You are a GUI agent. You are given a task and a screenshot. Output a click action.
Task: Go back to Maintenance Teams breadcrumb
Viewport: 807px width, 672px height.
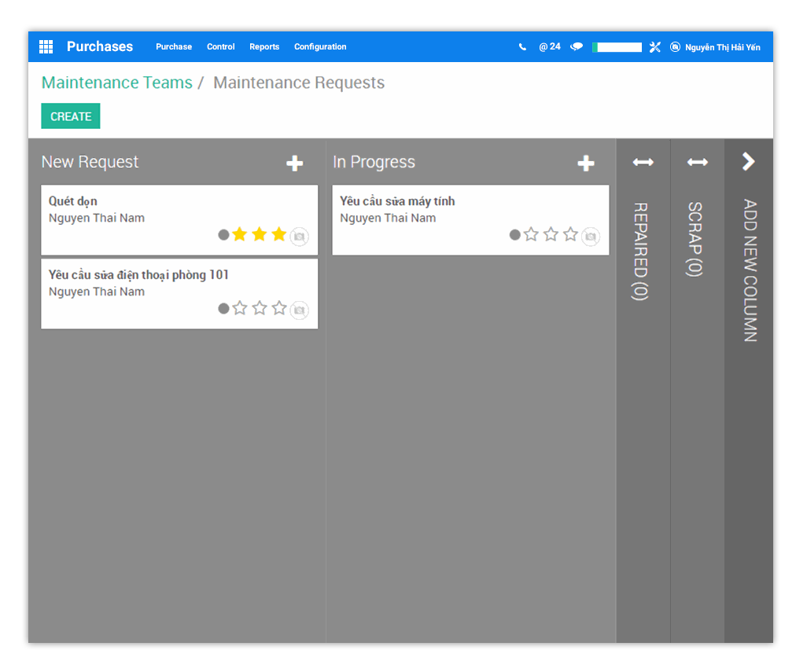coord(116,83)
